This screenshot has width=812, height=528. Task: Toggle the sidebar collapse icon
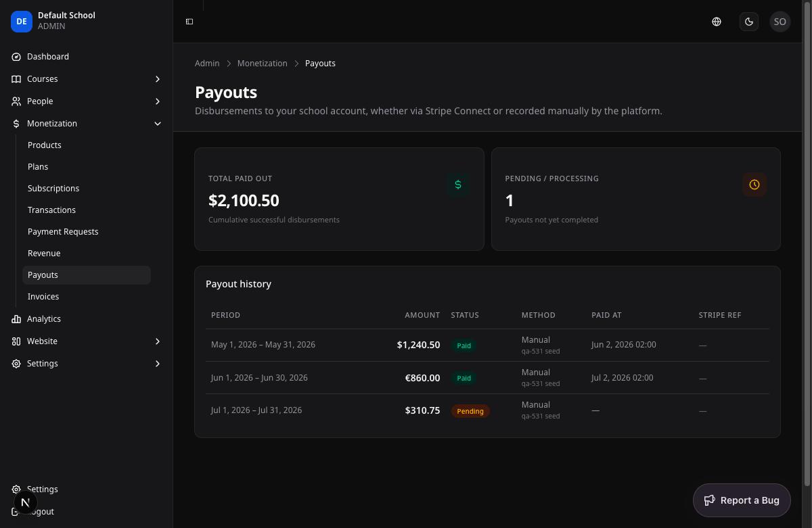[189, 22]
